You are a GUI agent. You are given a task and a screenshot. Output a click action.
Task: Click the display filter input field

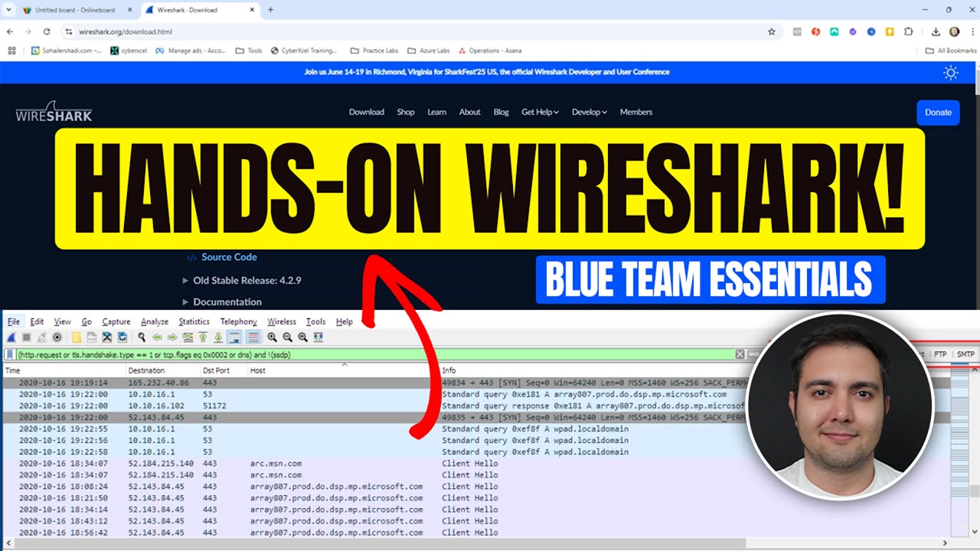[x=375, y=354]
